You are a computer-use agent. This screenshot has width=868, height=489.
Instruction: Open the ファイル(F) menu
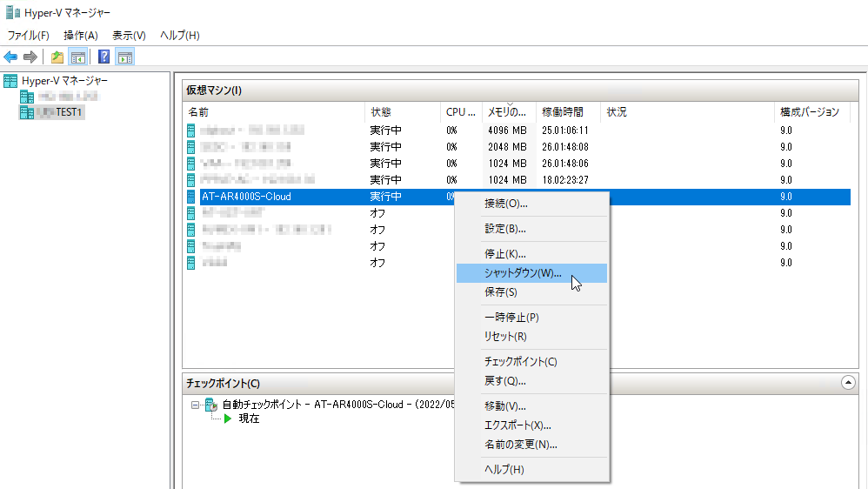coord(29,36)
